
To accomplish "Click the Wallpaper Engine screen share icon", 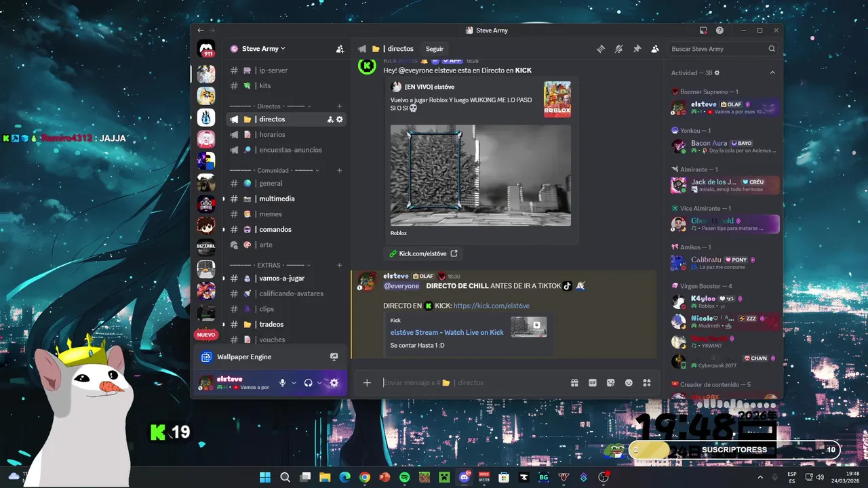I will coord(334,357).
